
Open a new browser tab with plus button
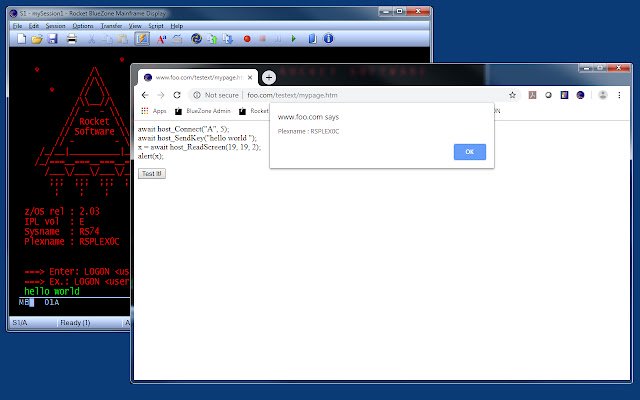coord(269,78)
